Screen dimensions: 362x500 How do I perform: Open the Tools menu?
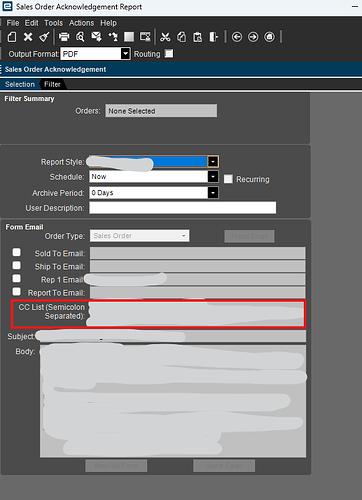54,23
